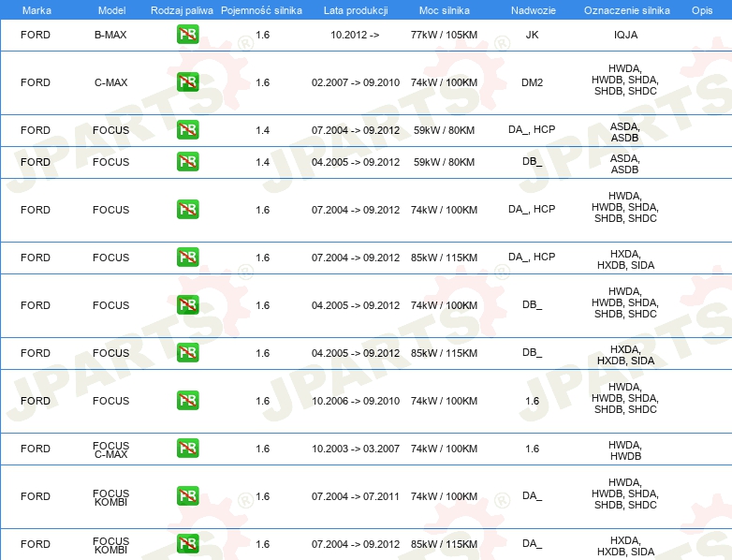Click the Model column header

111,10
